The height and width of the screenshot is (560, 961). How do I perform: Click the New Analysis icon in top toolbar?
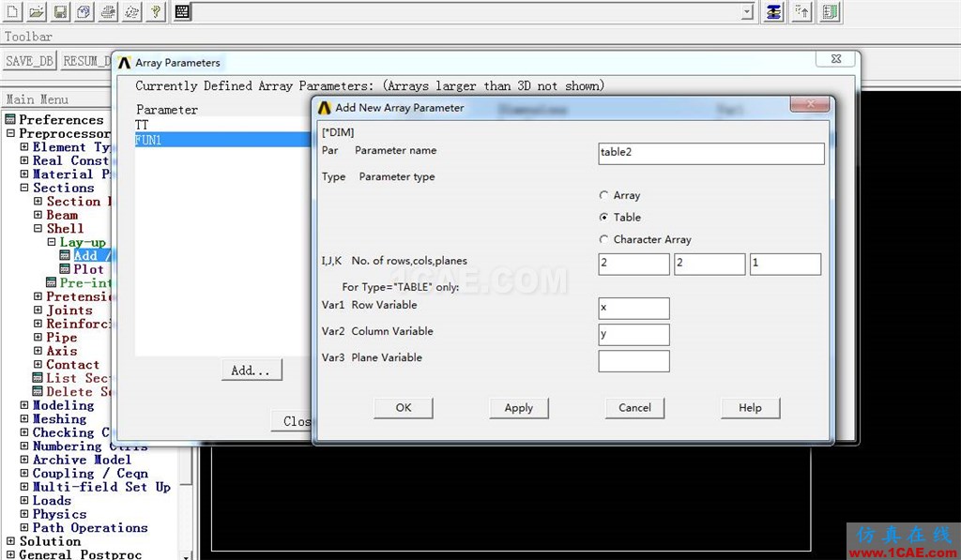13,11
